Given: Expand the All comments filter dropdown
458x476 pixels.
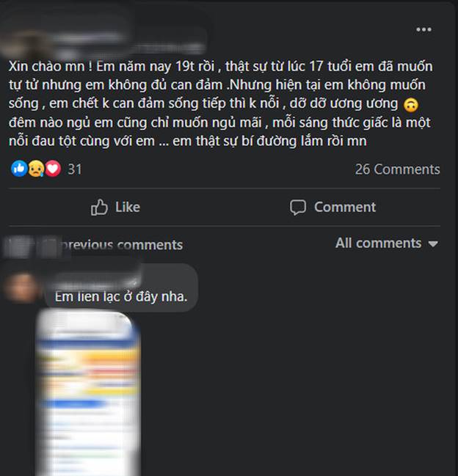Looking at the screenshot, I should click(x=386, y=244).
